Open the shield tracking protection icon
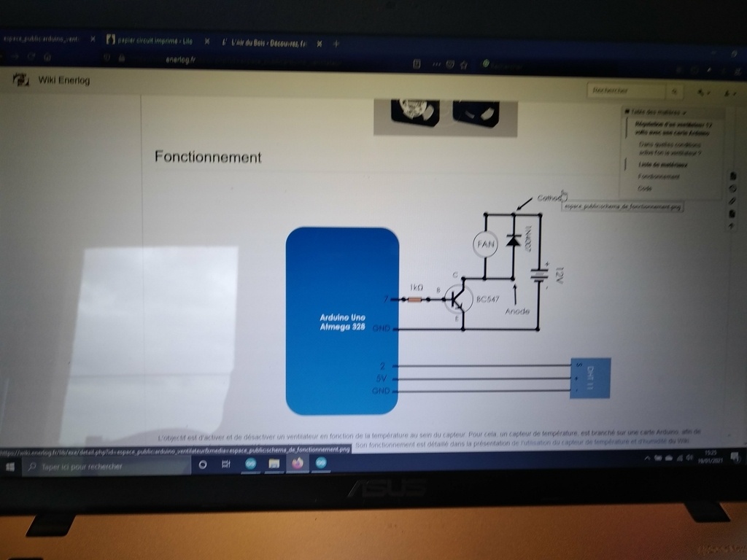The width and height of the screenshot is (747, 560). 107,58
